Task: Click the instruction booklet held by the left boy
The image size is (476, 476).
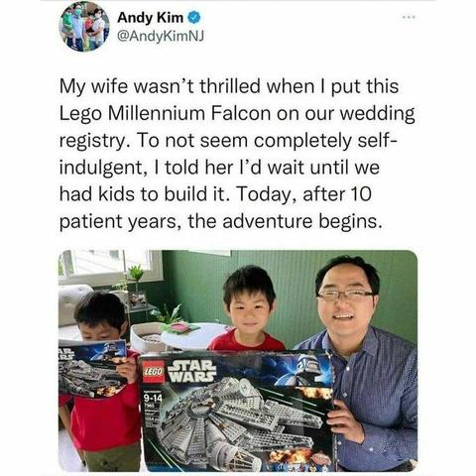Action: (x=92, y=368)
